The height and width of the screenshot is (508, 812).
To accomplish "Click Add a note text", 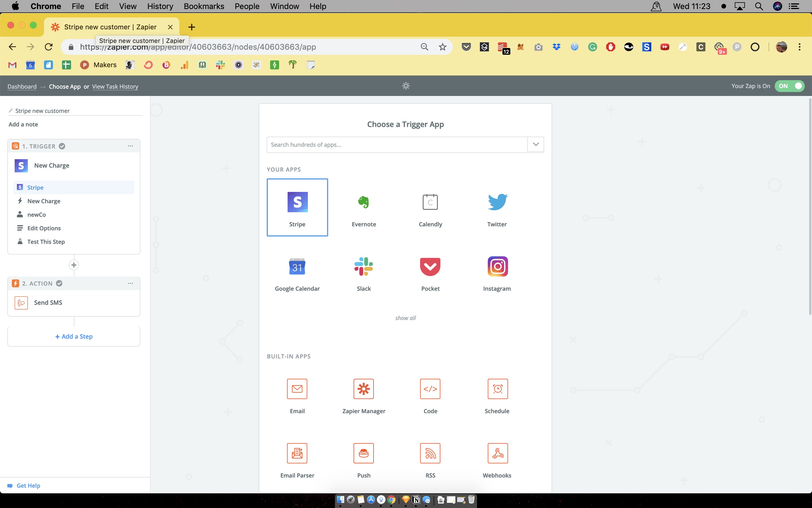I will click(x=23, y=124).
